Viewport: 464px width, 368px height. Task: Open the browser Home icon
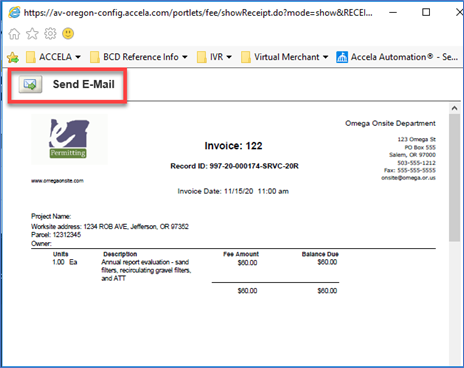click(14, 34)
